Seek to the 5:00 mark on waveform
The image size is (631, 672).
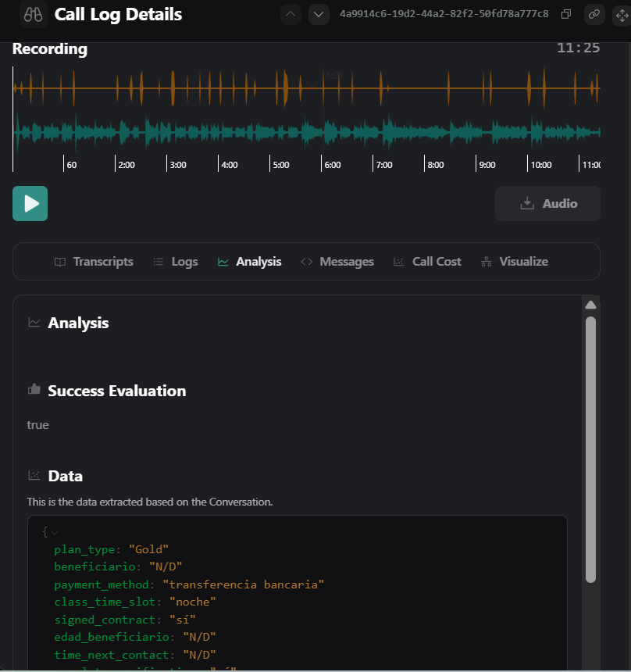click(x=270, y=117)
